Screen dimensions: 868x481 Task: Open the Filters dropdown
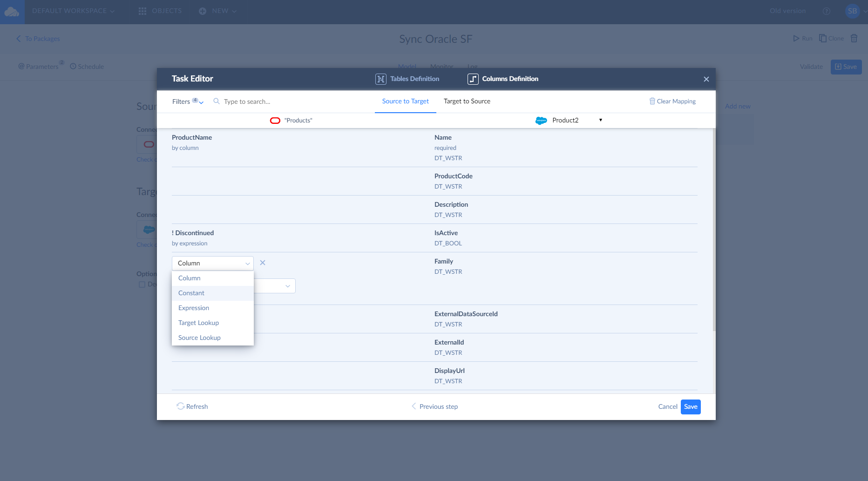click(x=188, y=102)
